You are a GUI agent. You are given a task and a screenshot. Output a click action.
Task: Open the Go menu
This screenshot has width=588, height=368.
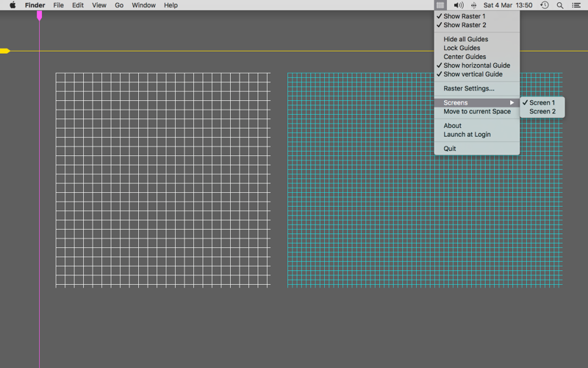pyautogui.click(x=119, y=5)
